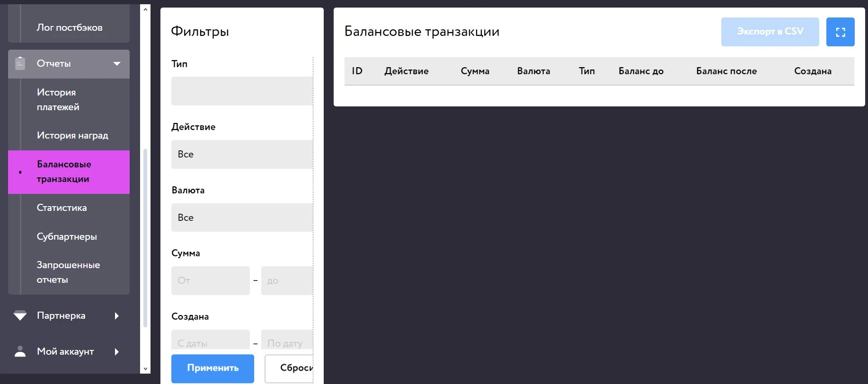Click the clipboard icon next to Отчеты
Screen dimensions: 868x384
[x=20, y=63]
